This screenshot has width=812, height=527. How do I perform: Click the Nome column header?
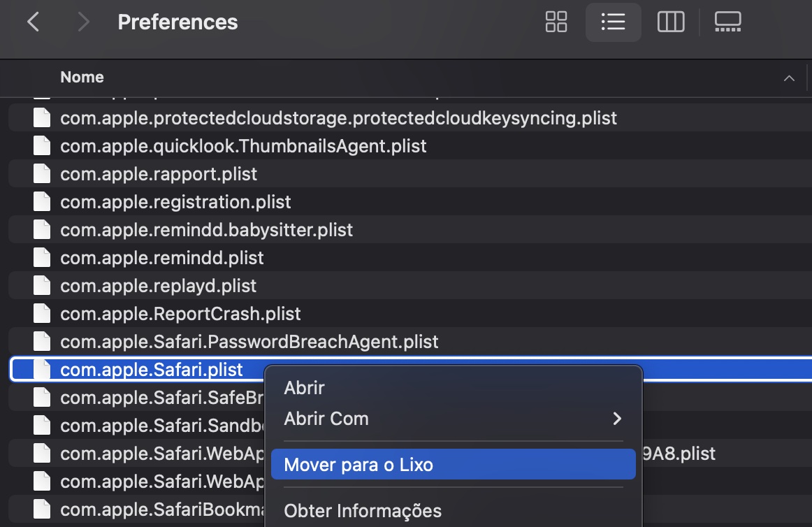coord(82,77)
